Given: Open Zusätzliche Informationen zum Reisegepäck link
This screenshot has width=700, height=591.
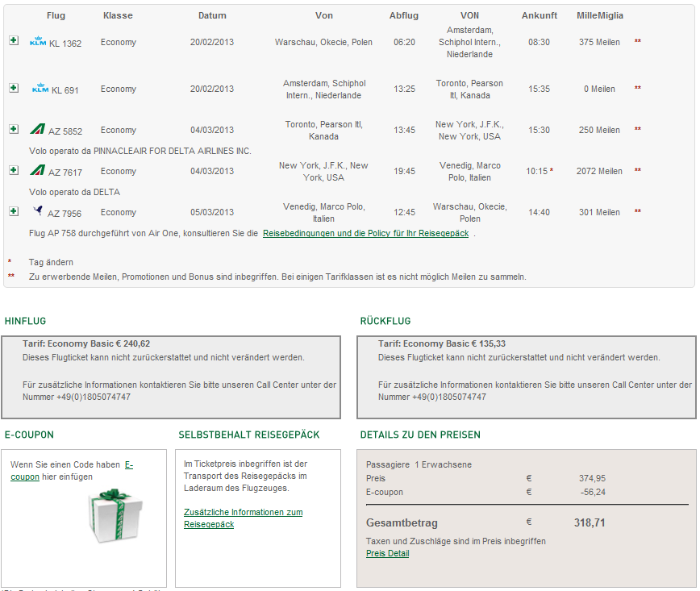Looking at the screenshot, I should (243, 518).
